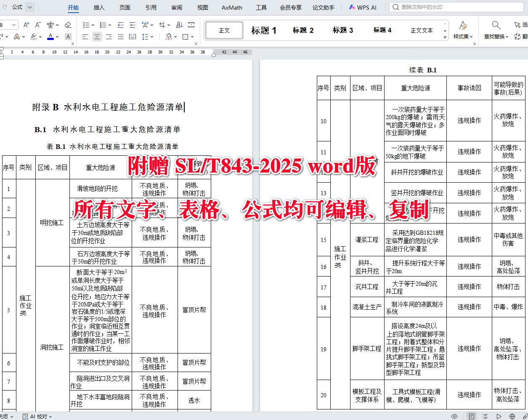The image size is (528, 420).
Task: Activate the format eraser tool
Action: click(x=68, y=25)
